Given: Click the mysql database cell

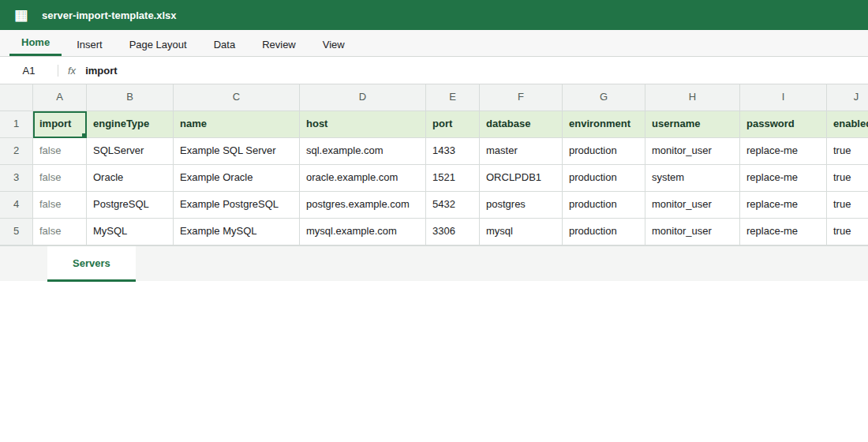Looking at the screenshot, I should click(520, 231).
